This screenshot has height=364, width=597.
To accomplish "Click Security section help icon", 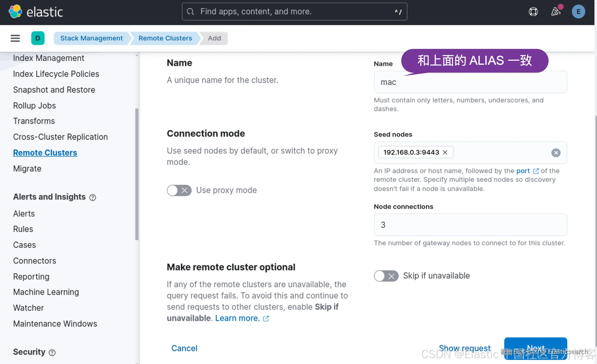I will (x=52, y=352).
